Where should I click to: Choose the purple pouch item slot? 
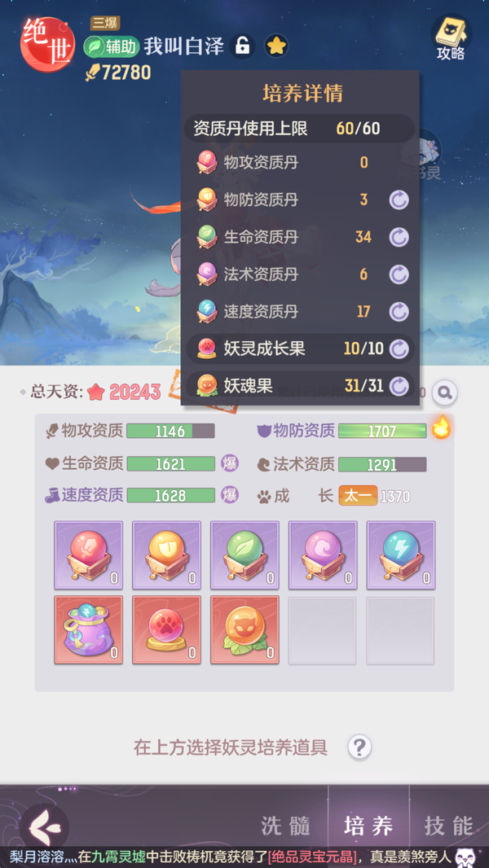tap(89, 630)
